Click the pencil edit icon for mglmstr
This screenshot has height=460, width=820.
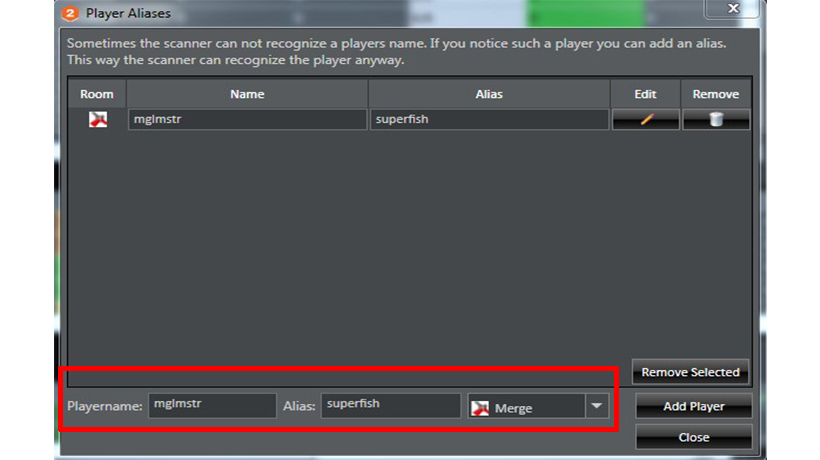pyautogui.click(x=646, y=119)
